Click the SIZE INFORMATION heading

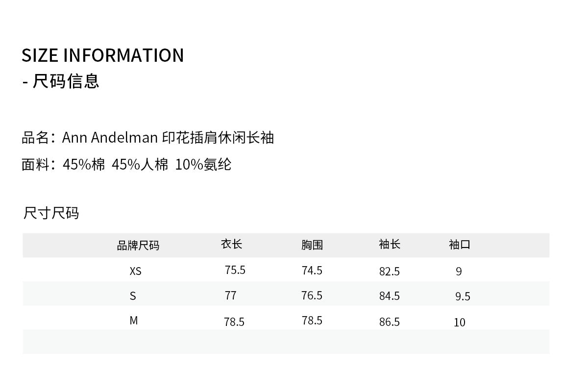coord(102,55)
